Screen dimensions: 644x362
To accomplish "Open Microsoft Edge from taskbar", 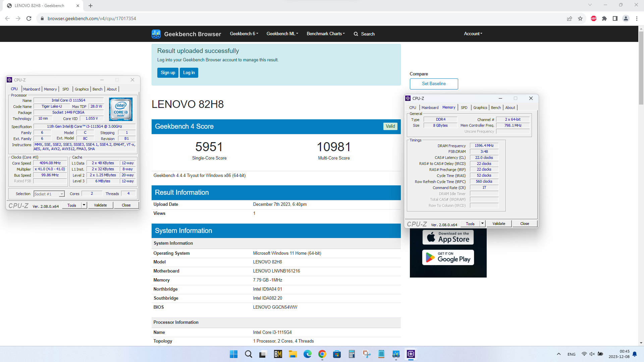I will click(308, 354).
